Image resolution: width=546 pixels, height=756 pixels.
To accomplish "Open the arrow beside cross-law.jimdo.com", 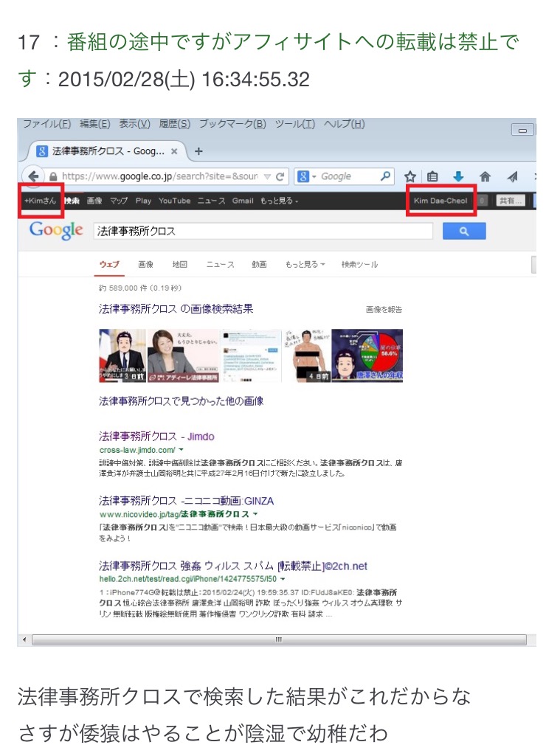I will point(182,450).
